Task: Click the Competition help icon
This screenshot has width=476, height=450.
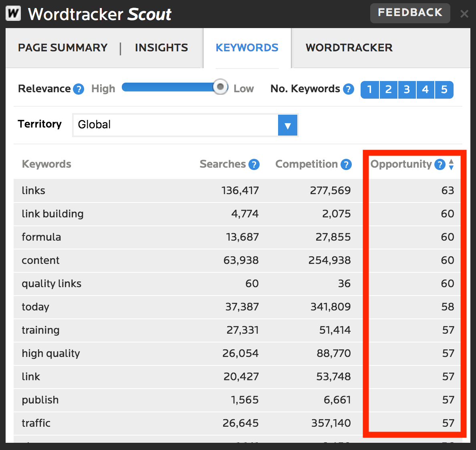Action: pyautogui.click(x=346, y=164)
